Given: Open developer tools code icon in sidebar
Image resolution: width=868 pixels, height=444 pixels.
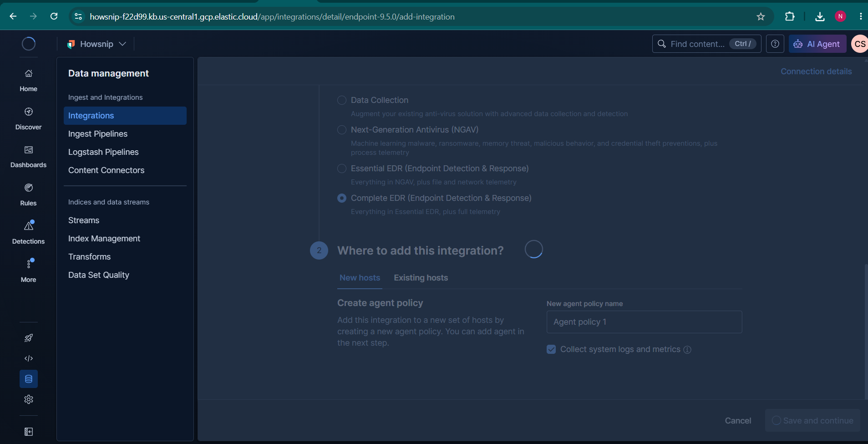Looking at the screenshot, I should pos(29,358).
